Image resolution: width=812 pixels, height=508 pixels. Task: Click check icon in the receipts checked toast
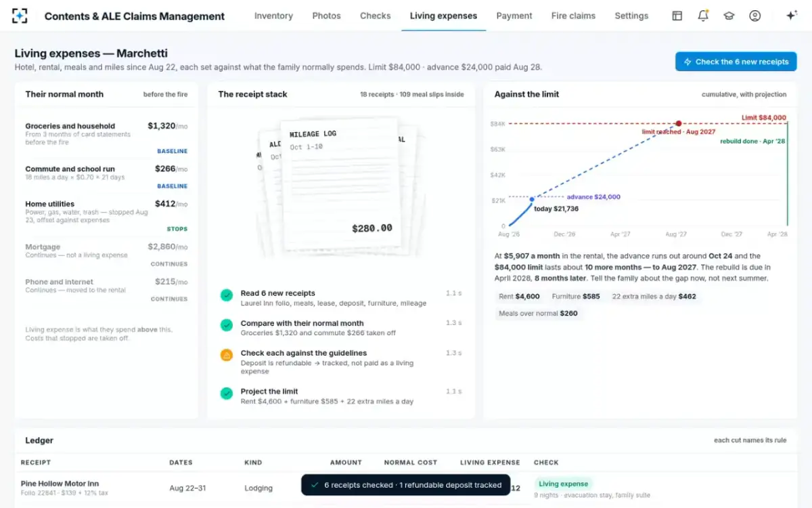(x=315, y=485)
